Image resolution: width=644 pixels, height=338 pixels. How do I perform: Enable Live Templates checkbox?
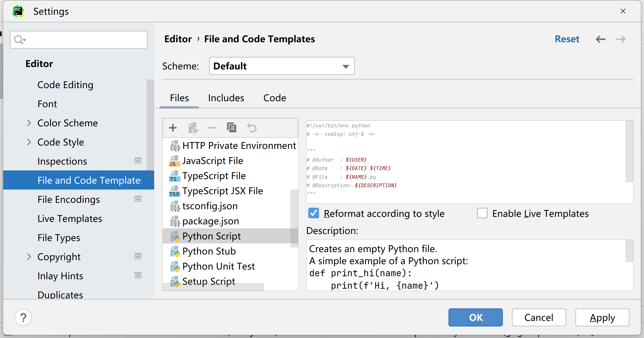point(482,213)
